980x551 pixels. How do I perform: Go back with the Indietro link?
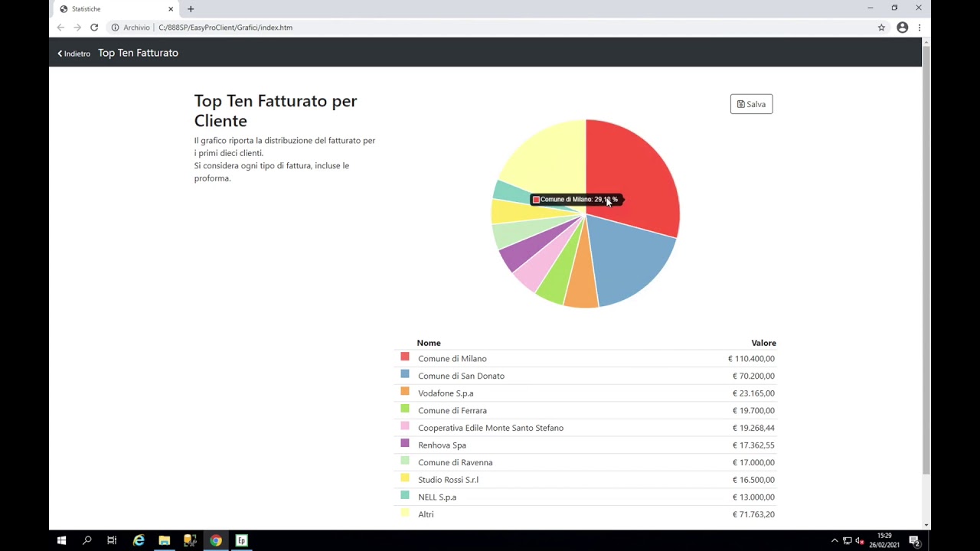click(73, 54)
